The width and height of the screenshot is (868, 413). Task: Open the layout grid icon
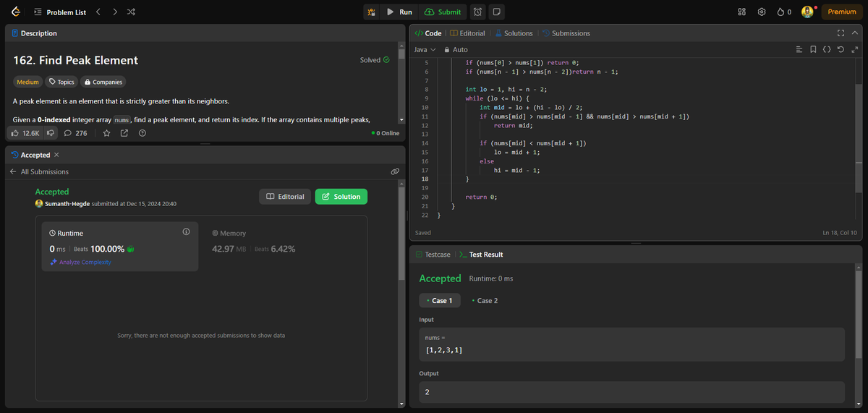[741, 12]
